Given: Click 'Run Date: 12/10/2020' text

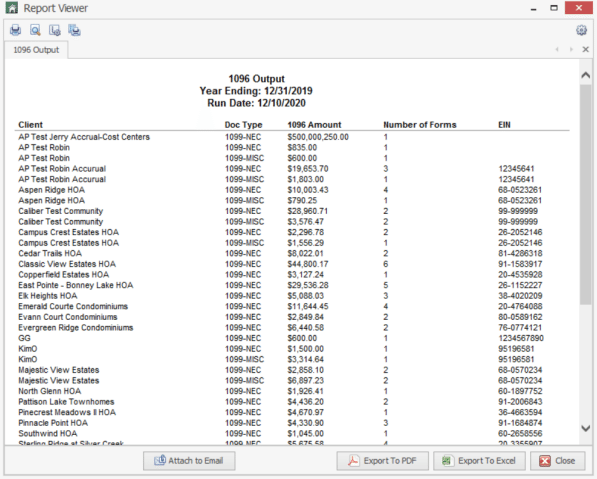Looking at the screenshot, I should coord(256,103).
